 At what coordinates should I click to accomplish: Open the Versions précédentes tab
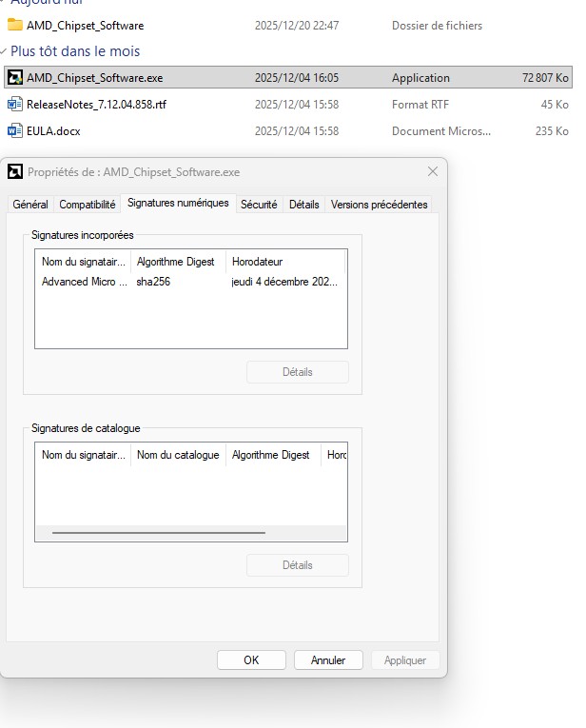(379, 205)
